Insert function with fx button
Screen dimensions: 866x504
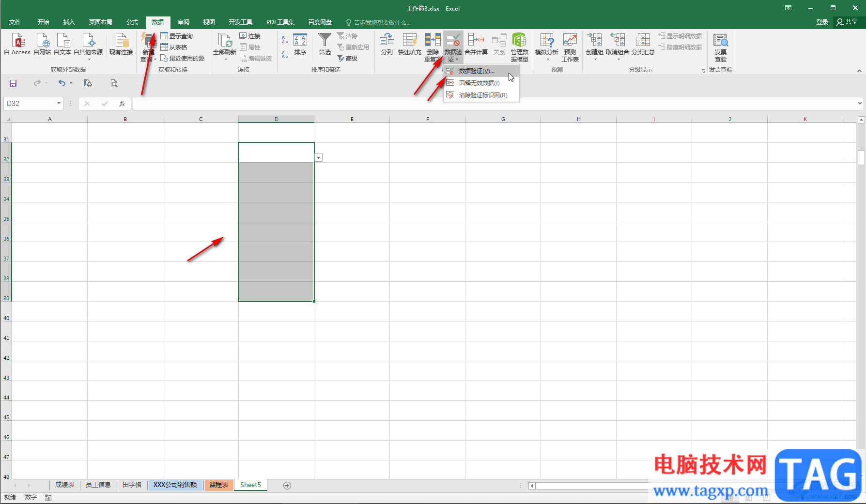tap(122, 104)
